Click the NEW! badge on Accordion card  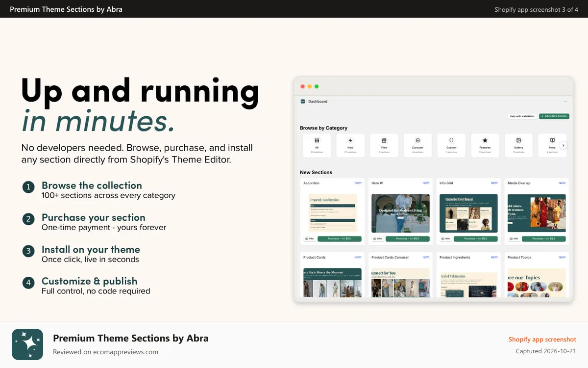point(358,183)
